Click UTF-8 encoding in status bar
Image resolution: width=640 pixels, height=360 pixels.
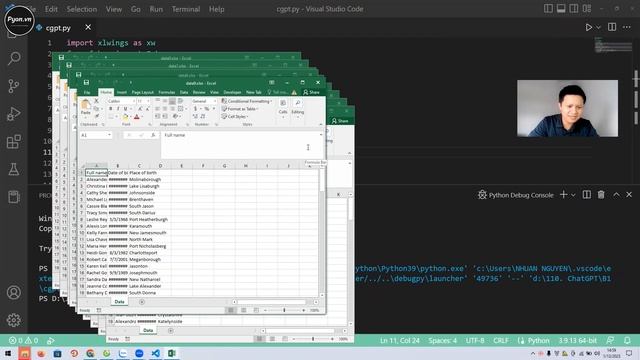475,340
